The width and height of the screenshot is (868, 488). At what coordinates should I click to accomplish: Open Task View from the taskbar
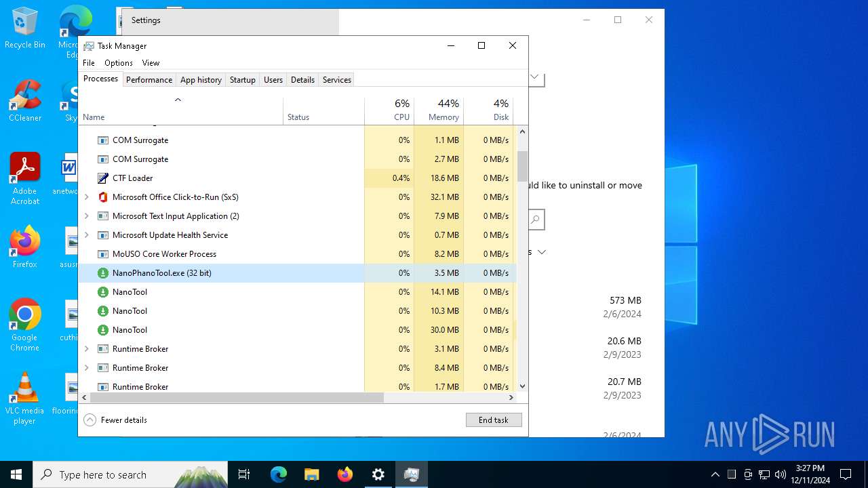244,474
